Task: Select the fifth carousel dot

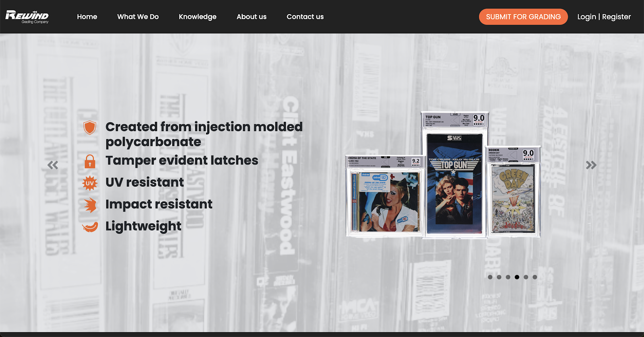Action: coord(526,277)
